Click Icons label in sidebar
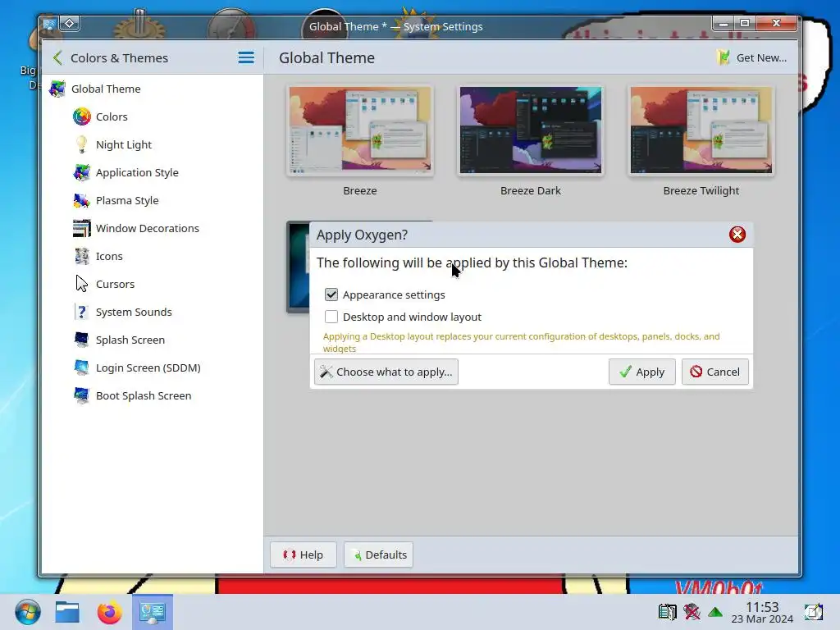This screenshot has height=630, width=840. point(109,256)
